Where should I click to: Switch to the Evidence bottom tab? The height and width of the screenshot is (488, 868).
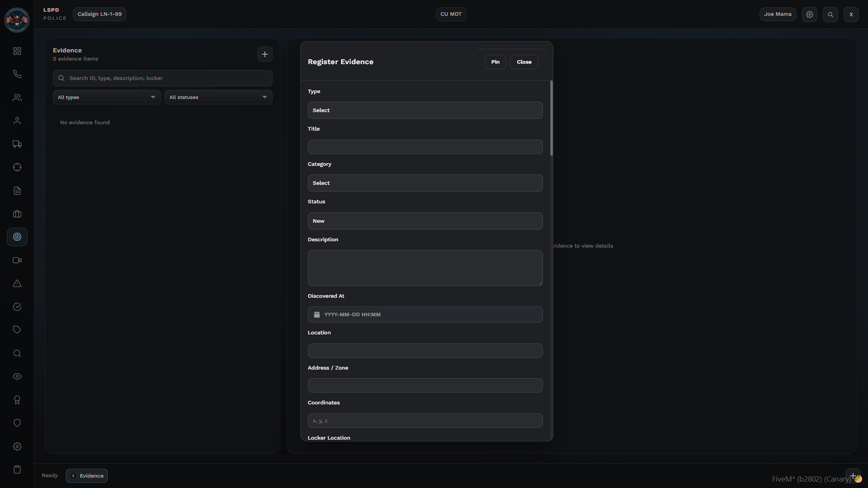click(x=87, y=476)
